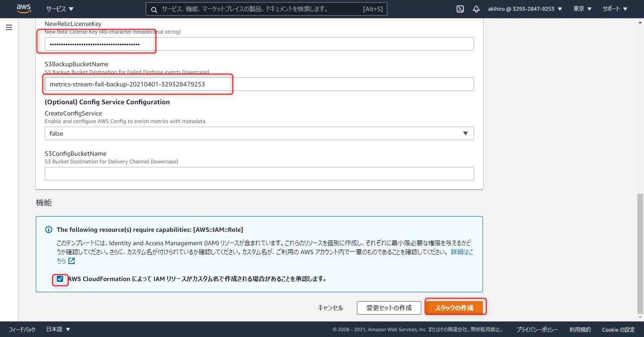
Task: Open the CreateConfigService false dropdown
Action: click(259, 133)
